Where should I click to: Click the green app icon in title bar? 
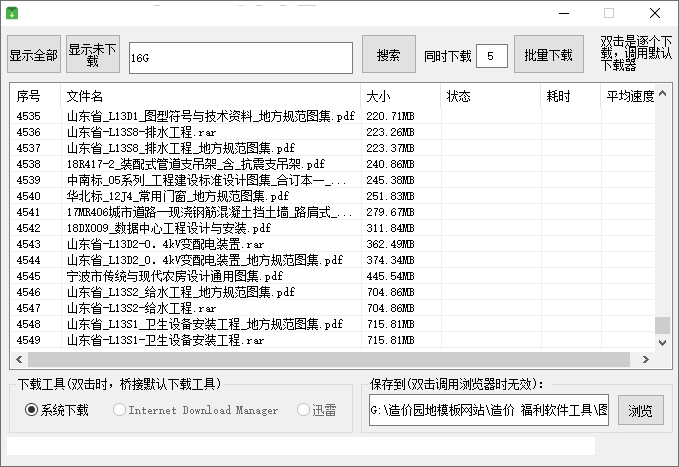pos(12,13)
